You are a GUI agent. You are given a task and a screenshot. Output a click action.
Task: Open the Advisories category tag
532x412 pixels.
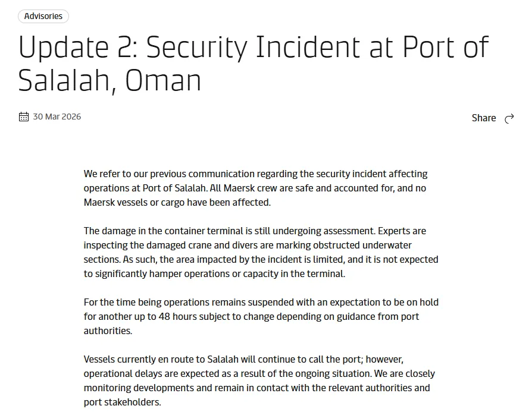click(43, 16)
